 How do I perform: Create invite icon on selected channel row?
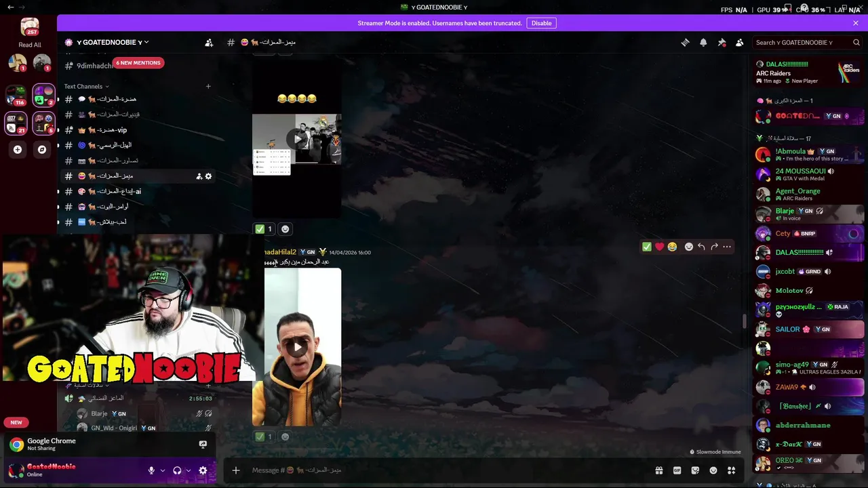pyautogui.click(x=199, y=176)
